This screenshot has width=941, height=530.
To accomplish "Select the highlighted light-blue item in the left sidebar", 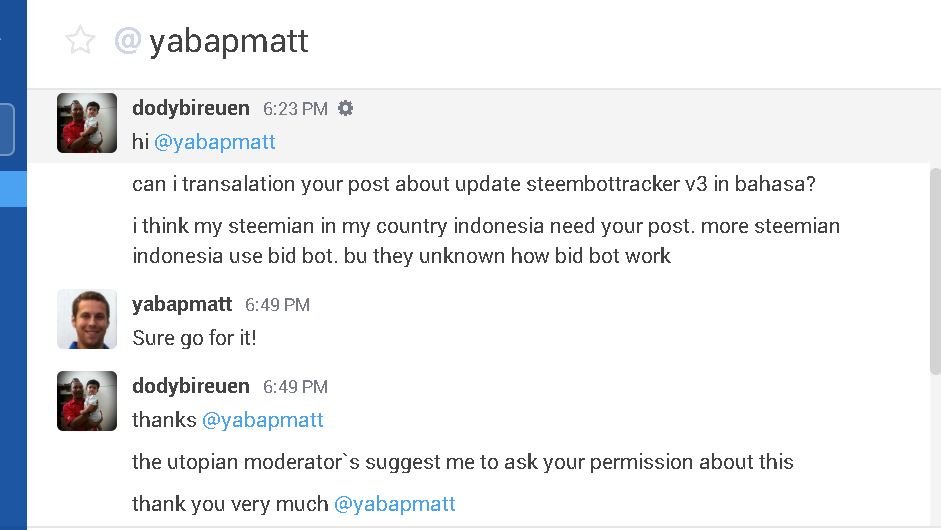I will (x=13, y=189).
